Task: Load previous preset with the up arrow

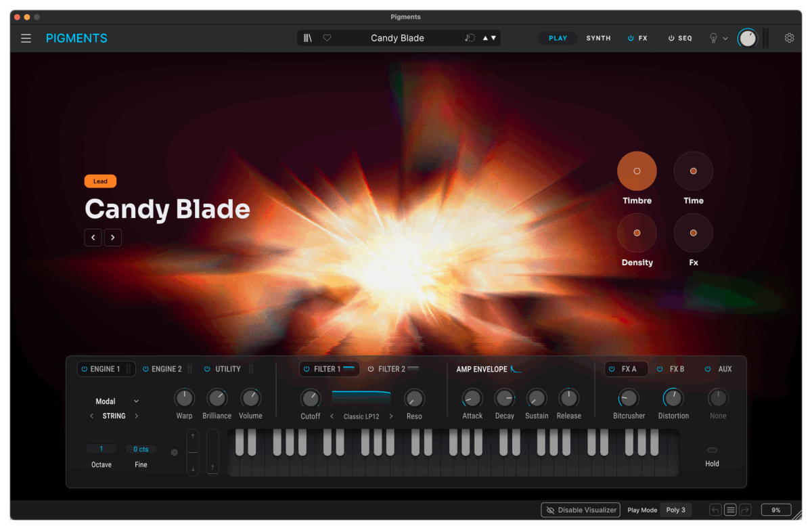Action: coord(485,38)
